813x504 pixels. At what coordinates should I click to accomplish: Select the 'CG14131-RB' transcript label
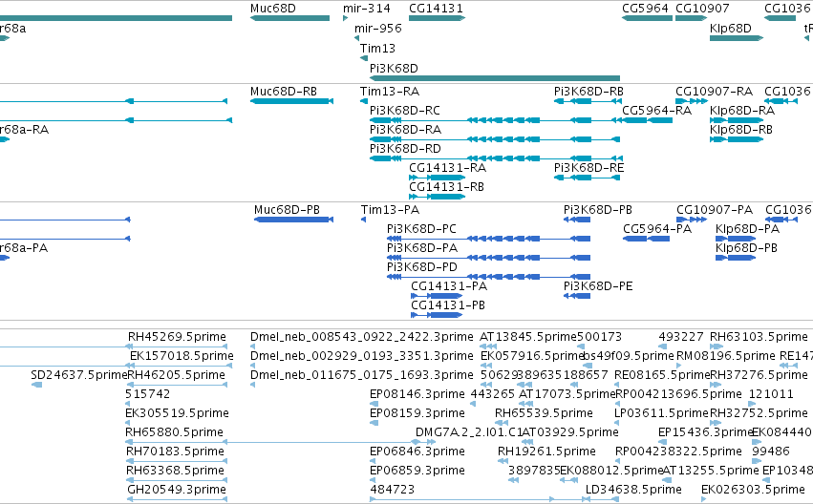(446, 187)
